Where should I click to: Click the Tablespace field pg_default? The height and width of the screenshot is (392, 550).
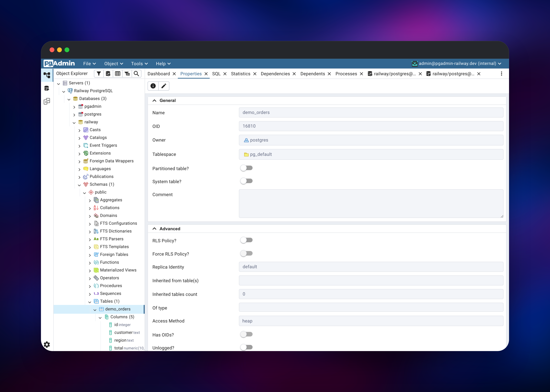[x=371, y=154]
